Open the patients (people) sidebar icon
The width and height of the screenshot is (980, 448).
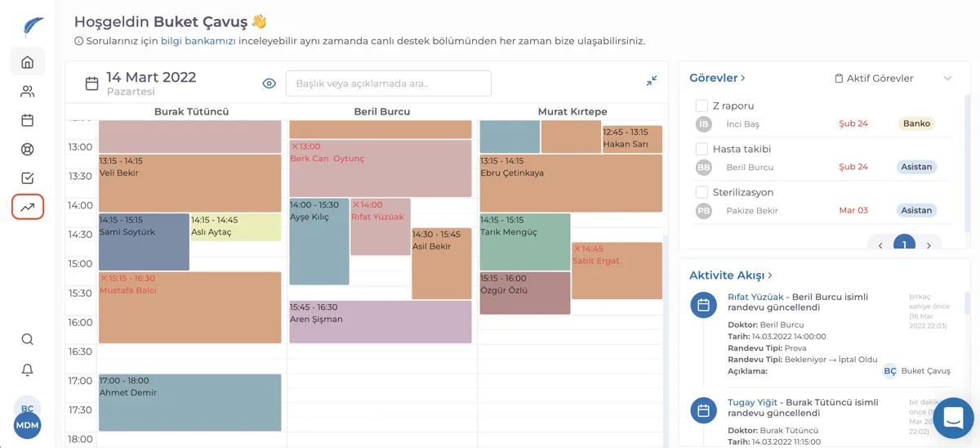pos(27,92)
